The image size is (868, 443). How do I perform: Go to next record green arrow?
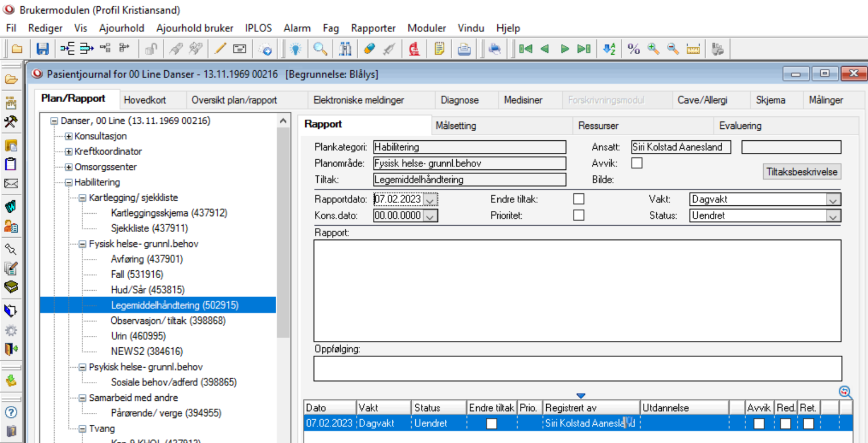[564, 49]
